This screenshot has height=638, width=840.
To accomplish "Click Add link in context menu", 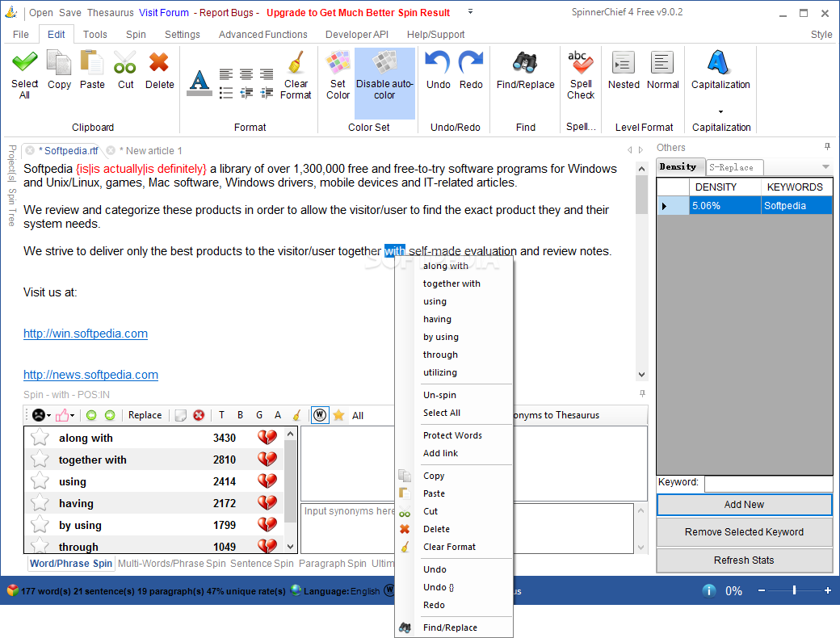I will point(440,453).
